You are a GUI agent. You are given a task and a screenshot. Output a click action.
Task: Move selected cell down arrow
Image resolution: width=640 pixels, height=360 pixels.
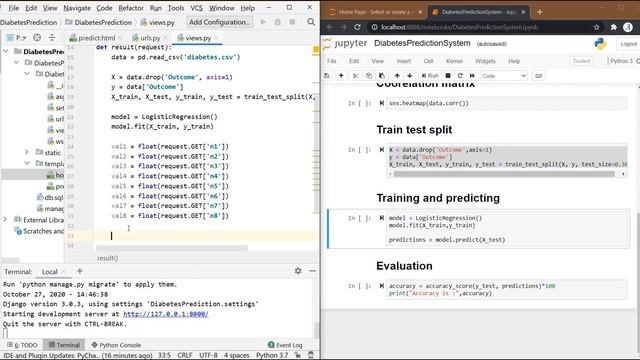[409, 76]
